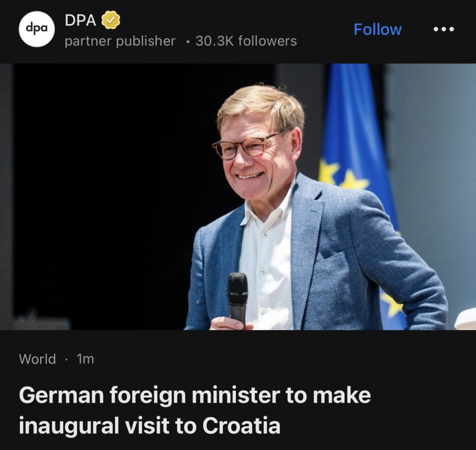The height and width of the screenshot is (450, 476).
Task: Open the three-dot more options menu
Action: coord(443,29)
